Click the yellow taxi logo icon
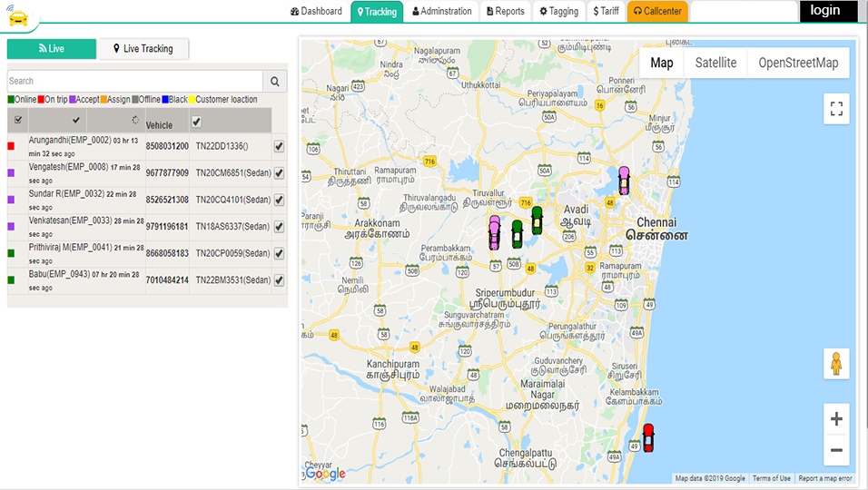 pyautogui.click(x=18, y=18)
